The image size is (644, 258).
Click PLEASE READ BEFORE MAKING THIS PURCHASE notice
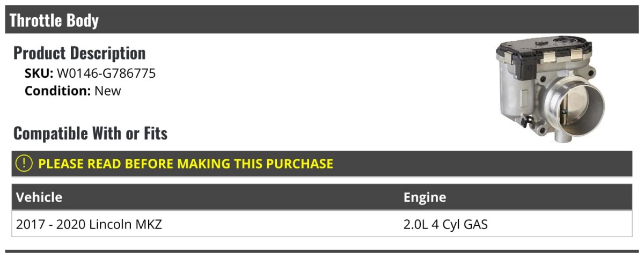[x=186, y=164]
